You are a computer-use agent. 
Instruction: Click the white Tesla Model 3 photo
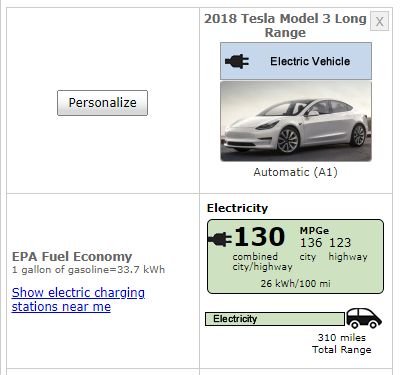coord(296,121)
